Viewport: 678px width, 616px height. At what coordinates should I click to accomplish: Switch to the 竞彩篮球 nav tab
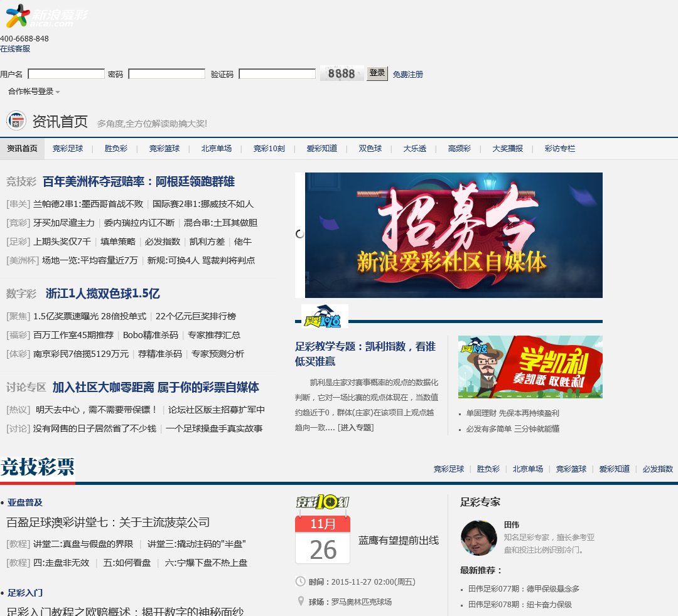pos(164,149)
